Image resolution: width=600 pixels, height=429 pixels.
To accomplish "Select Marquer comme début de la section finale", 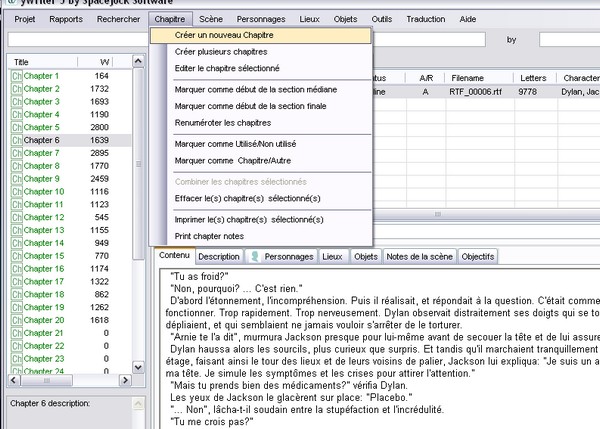I will (x=261, y=106).
